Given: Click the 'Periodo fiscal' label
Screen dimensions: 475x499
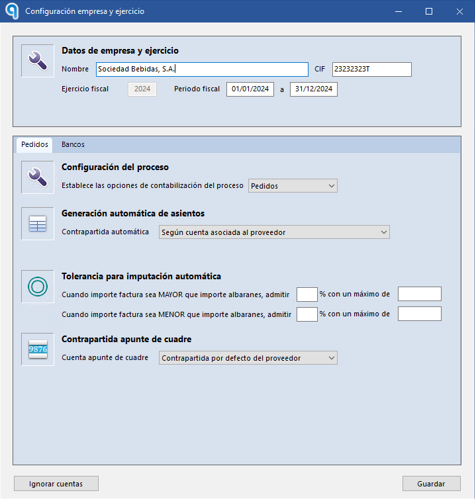Looking at the screenshot, I should pyautogui.click(x=197, y=89).
